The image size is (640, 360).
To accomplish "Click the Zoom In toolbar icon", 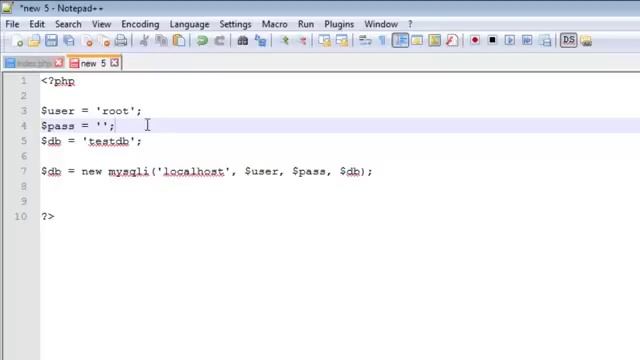I will [x=284, y=40].
